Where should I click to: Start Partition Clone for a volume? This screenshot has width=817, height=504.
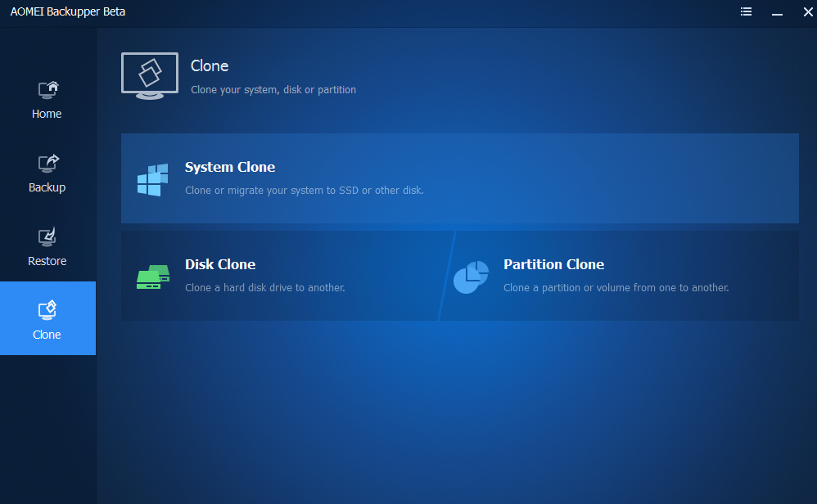click(622, 275)
